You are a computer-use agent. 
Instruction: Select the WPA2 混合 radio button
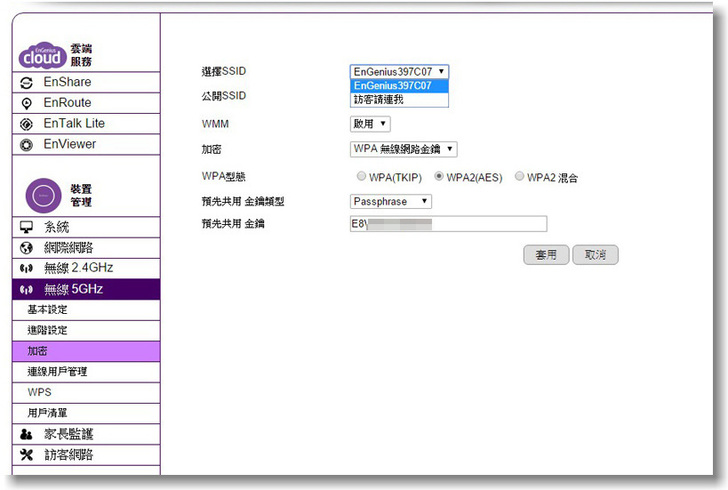click(520, 176)
